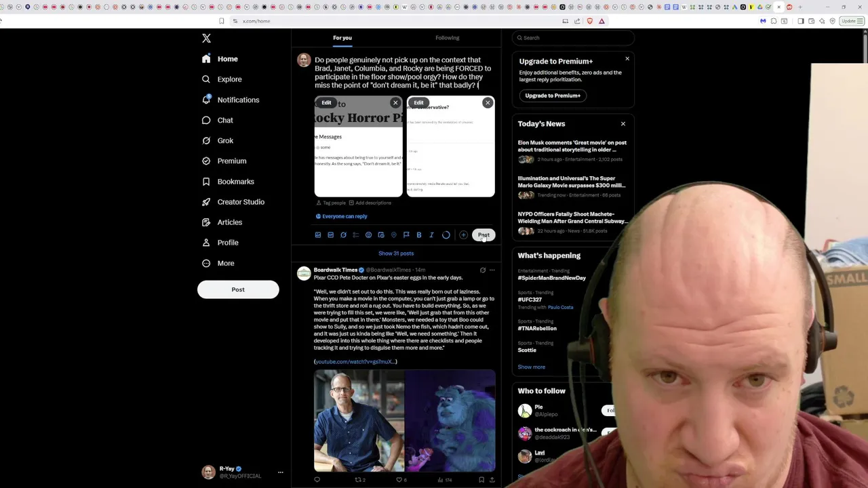Remove the first attached image
This screenshot has height=488, width=868.
395,103
